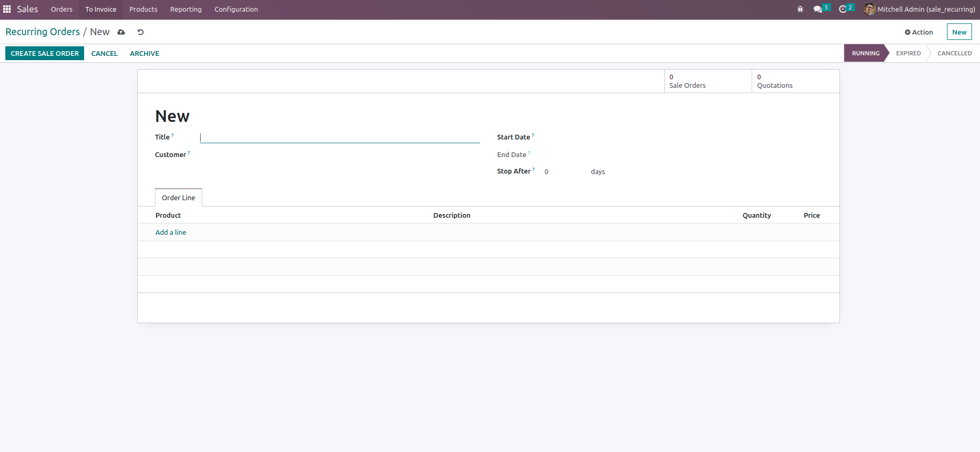Click the New record button
Viewport: 980px width, 452px height.
click(959, 32)
